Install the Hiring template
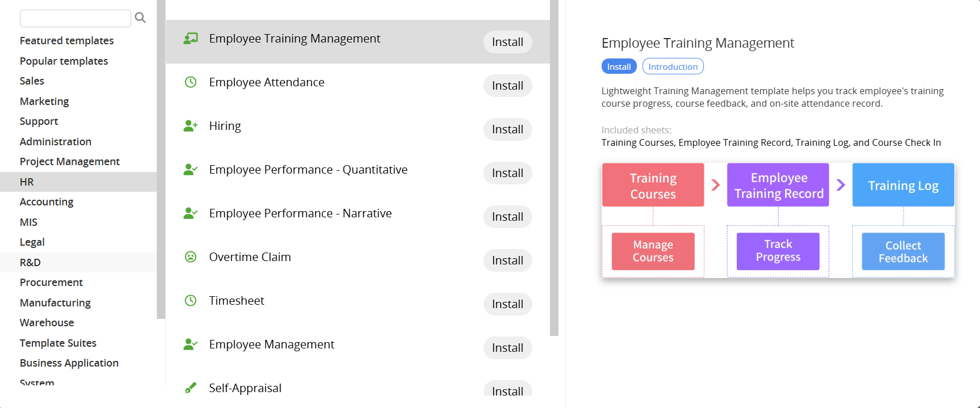This screenshot has height=408, width=980. [507, 129]
